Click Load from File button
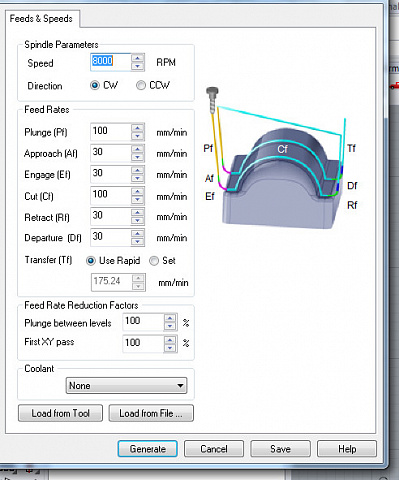This screenshot has width=399, height=480. point(151,413)
